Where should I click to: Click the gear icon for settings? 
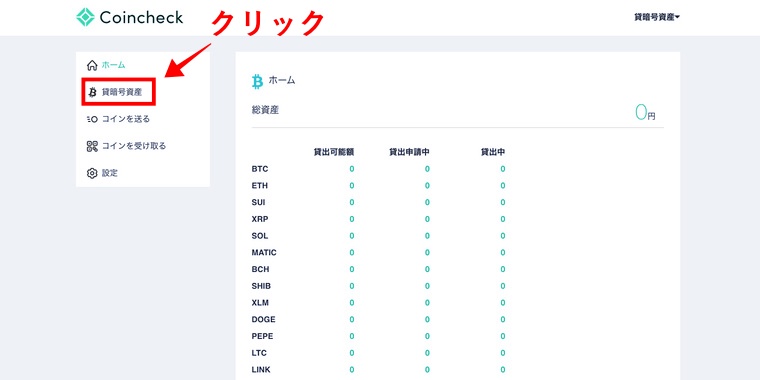pyautogui.click(x=92, y=173)
